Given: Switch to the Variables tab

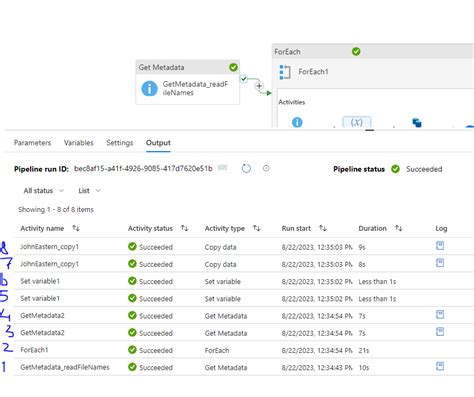Looking at the screenshot, I should tap(79, 143).
